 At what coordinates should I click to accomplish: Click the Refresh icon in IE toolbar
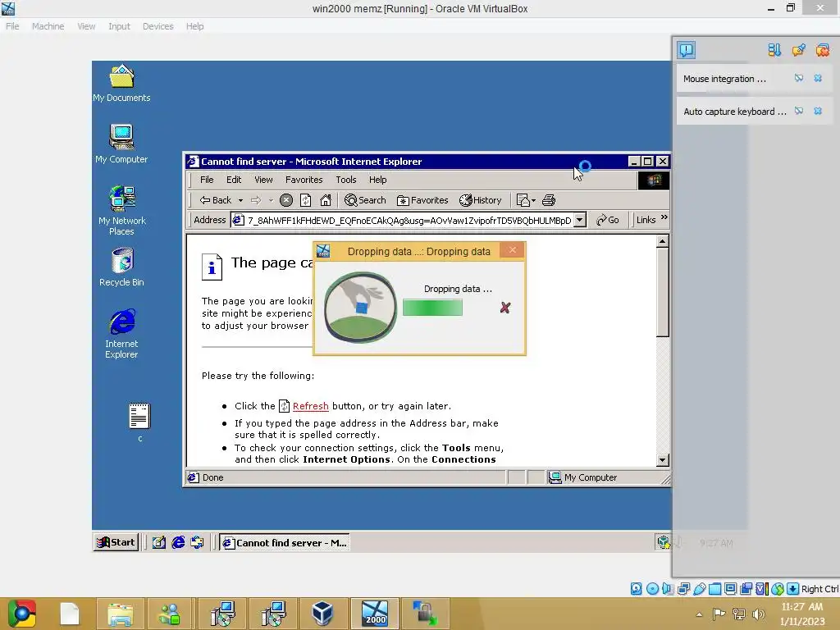tap(305, 200)
